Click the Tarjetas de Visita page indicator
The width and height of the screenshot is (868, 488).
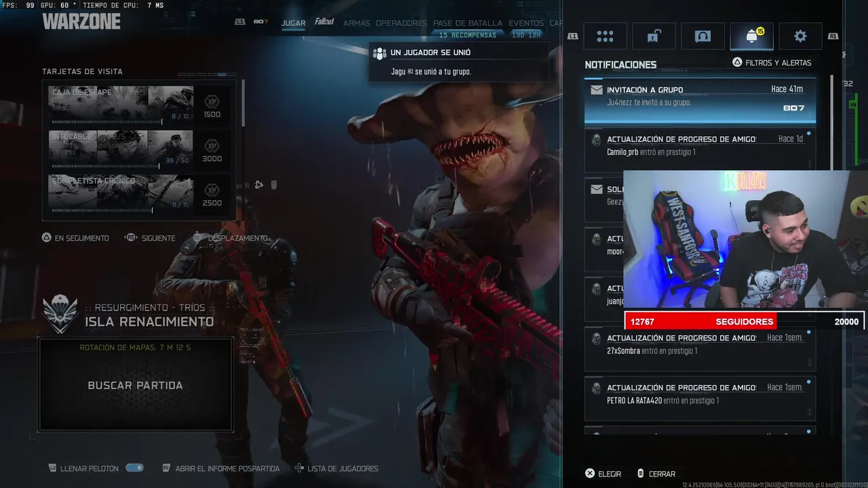pos(207,74)
